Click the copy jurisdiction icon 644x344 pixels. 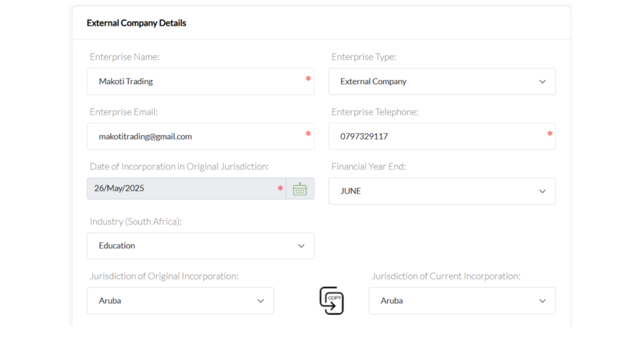[331, 301]
